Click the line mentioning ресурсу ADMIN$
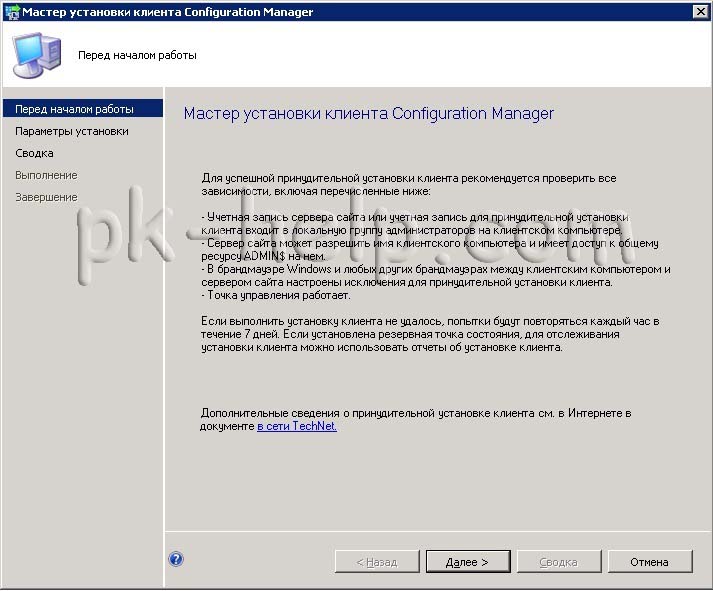713x591 pixels. (263, 256)
